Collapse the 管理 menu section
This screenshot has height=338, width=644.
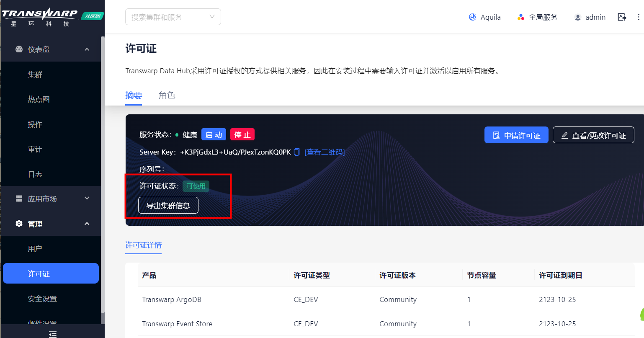pyautogui.click(x=87, y=224)
